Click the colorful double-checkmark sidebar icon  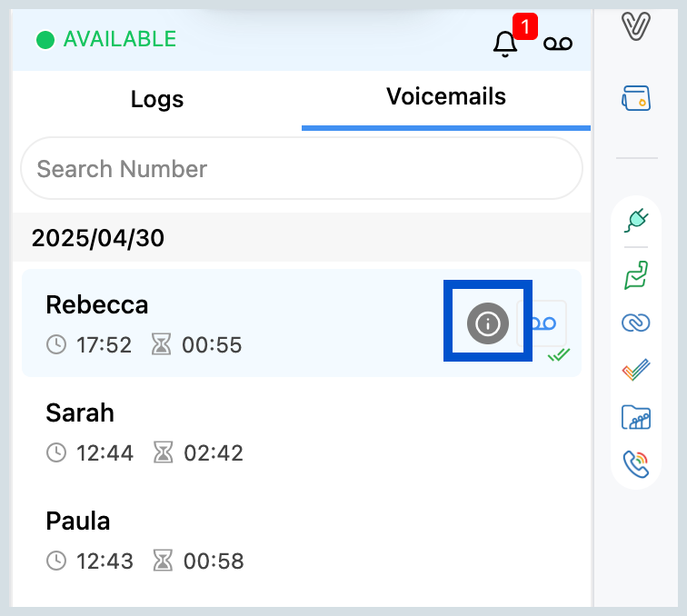coord(636,371)
